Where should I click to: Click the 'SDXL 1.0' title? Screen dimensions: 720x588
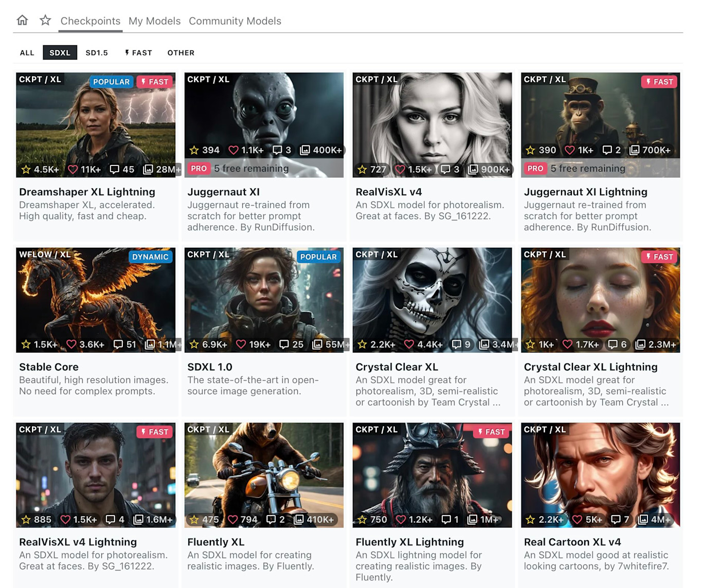(x=210, y=367)
